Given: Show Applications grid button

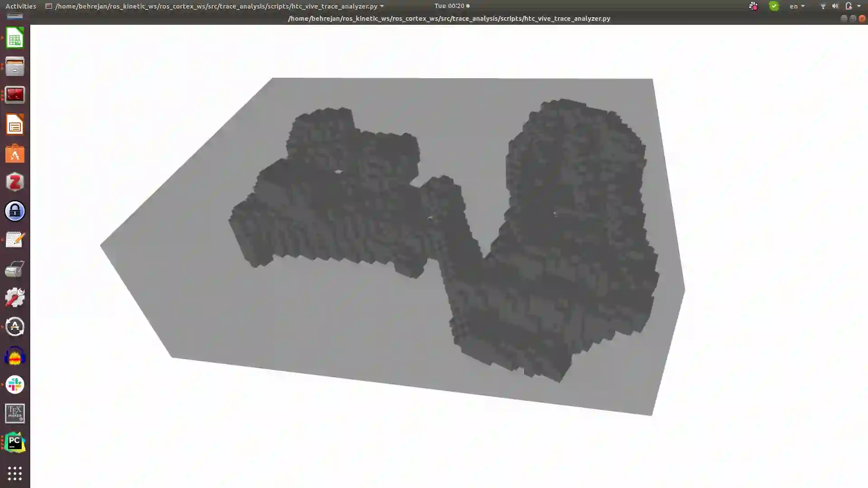Looking at the screenshot, I should (14, 473).
